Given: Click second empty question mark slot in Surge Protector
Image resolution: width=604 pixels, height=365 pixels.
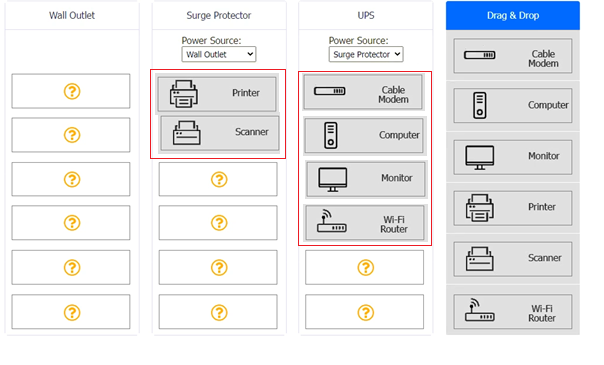Looking at the screenshot, I should point(218,223).
